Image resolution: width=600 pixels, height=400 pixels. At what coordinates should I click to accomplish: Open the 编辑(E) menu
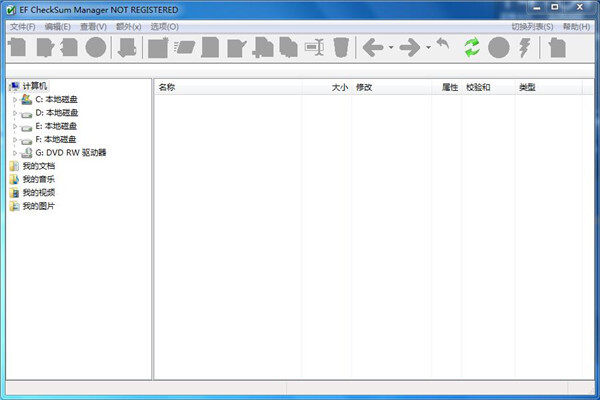point(57,27)
